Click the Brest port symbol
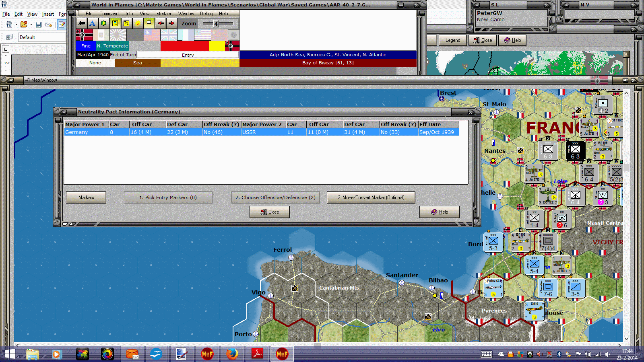Screen dimensions: 644x362 coord(442,99)
